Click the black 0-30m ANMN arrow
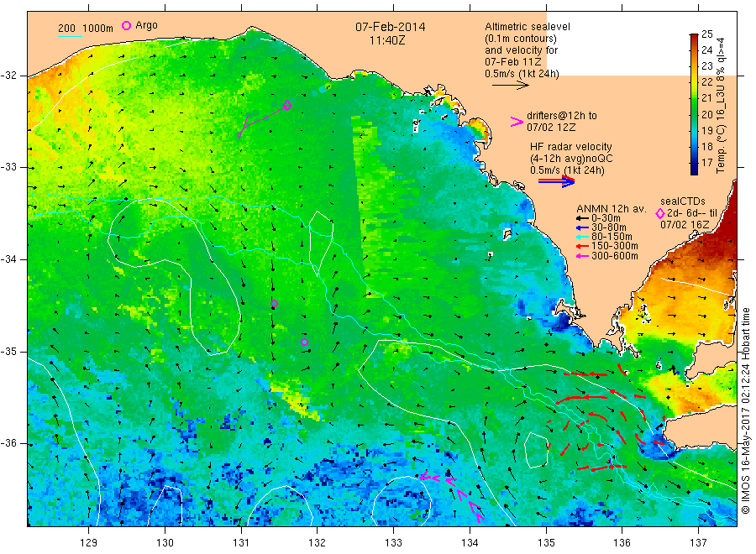Screen dimensions: 756x554 [x=582, y=218]
